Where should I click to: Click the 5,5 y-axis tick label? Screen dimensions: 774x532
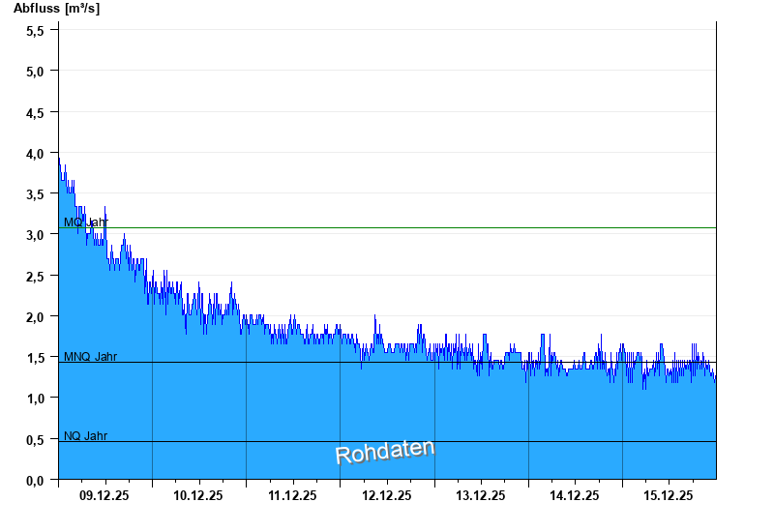click(35, 31)
